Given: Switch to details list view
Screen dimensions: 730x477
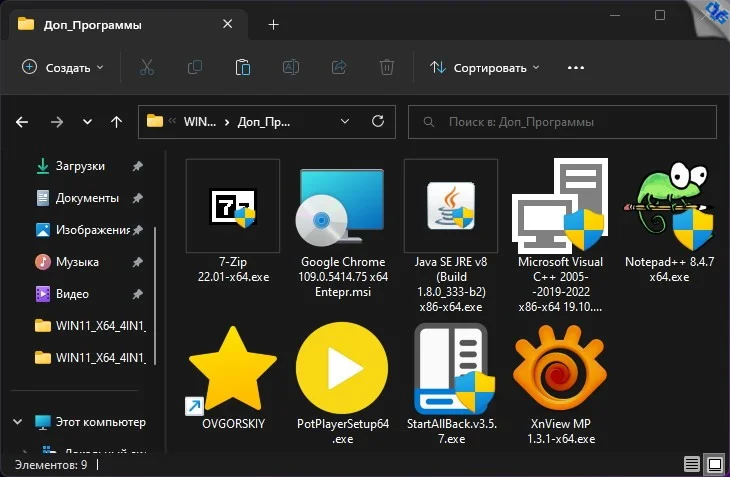Looking at the screenshot, I should [692, 464].
